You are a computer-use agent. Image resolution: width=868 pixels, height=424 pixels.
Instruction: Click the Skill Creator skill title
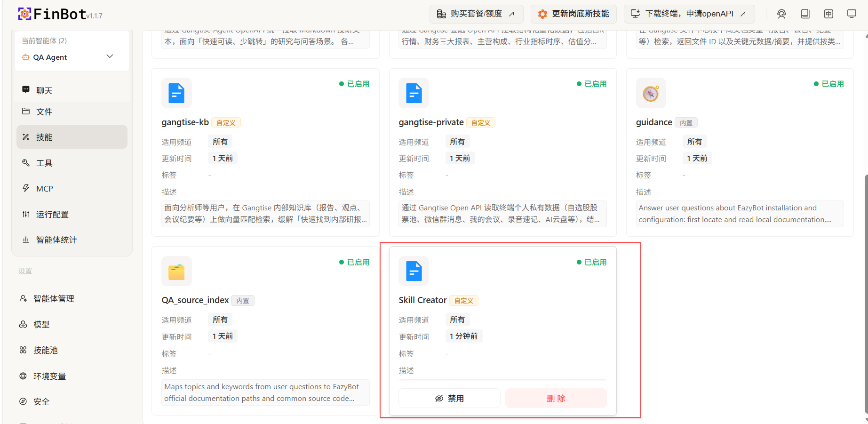[x=422, y=300]
